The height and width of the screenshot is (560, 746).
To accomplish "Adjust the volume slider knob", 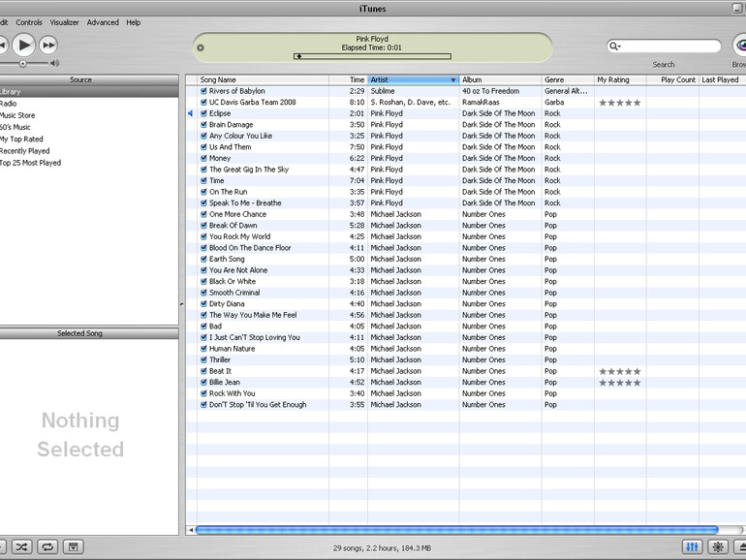I will (x=22, y=63).
